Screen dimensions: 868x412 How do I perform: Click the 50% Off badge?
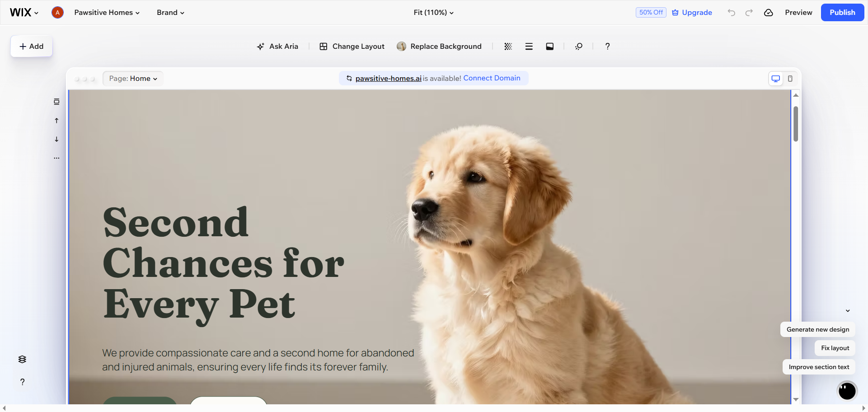[651, 12]
